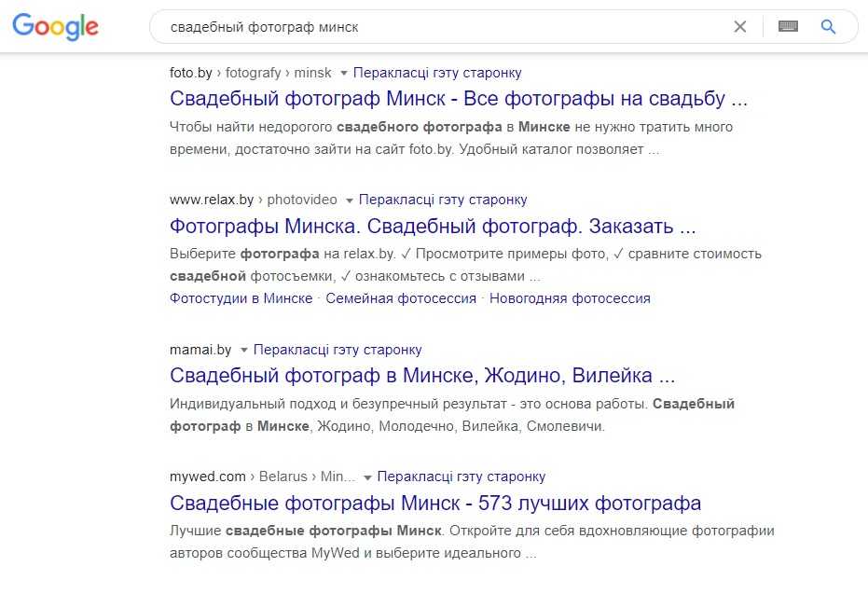Clear the search query with X icon
Image resolution: width=868 pixels, height=594 pixels.
[740, 27]
